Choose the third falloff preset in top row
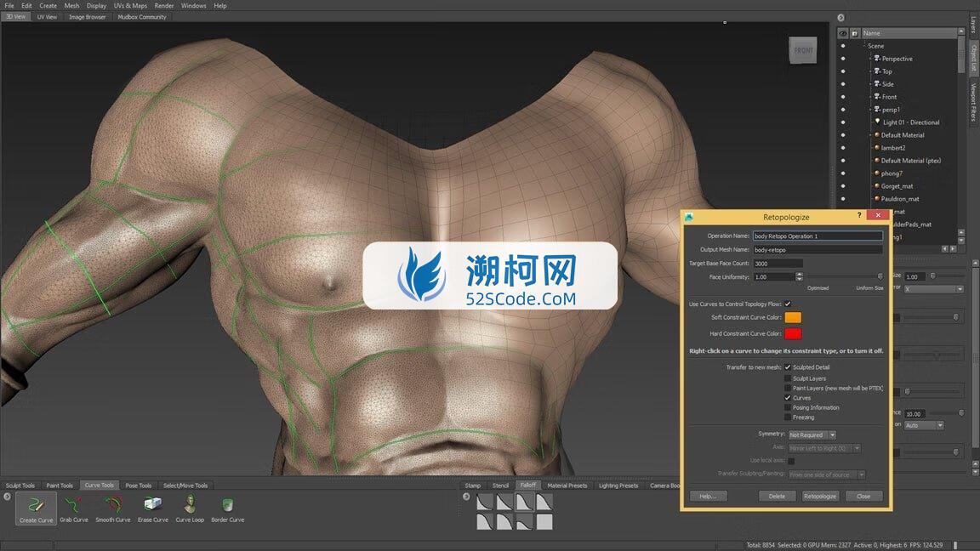This screenshot has height=551, width=980. coord(524,502)
